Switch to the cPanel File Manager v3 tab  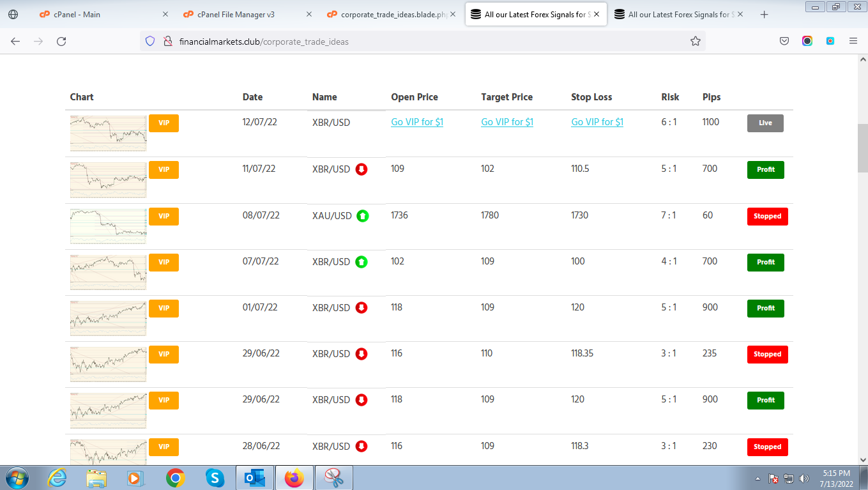coord(236,15)
